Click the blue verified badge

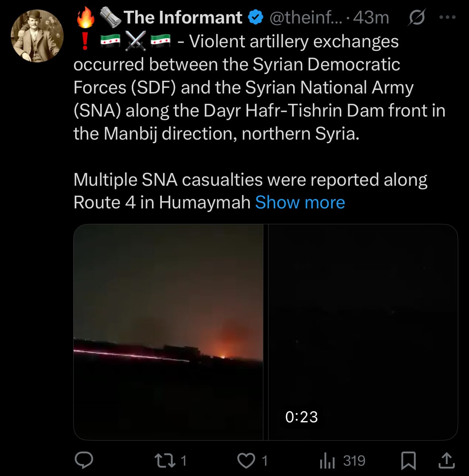pos(255,17)
